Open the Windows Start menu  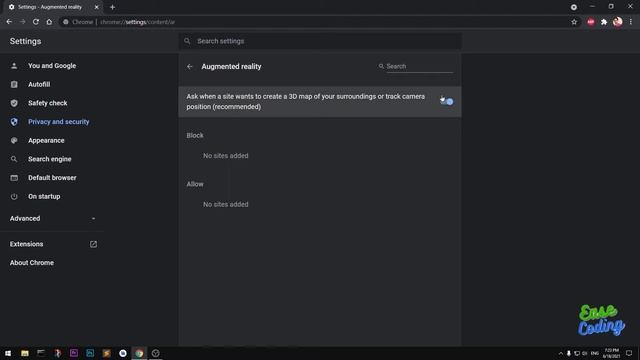(8, 353)
